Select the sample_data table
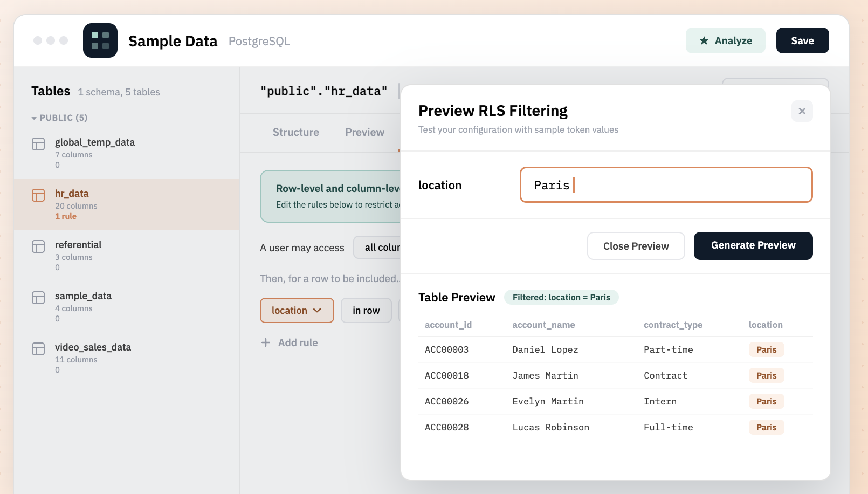The width and height of the screenshot is (868, 494). click(x=127, y=307)
